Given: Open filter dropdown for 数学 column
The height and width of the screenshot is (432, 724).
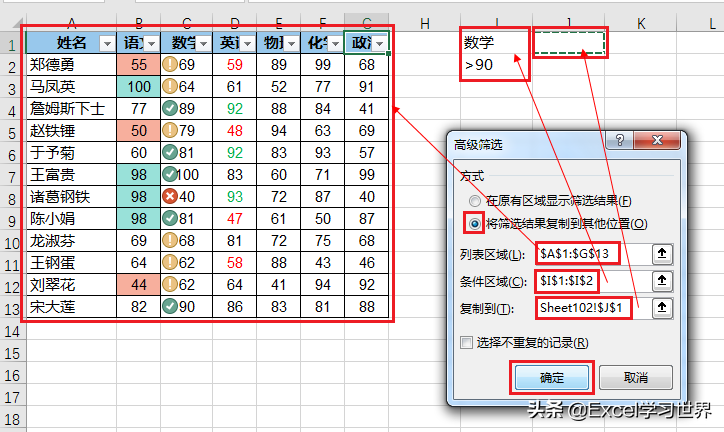Looking at the screenshot, I should (203, 44).
